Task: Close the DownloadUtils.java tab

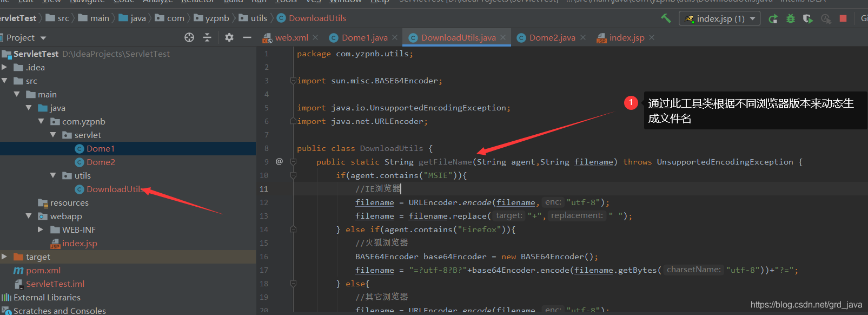Action: tap(503, 37)
